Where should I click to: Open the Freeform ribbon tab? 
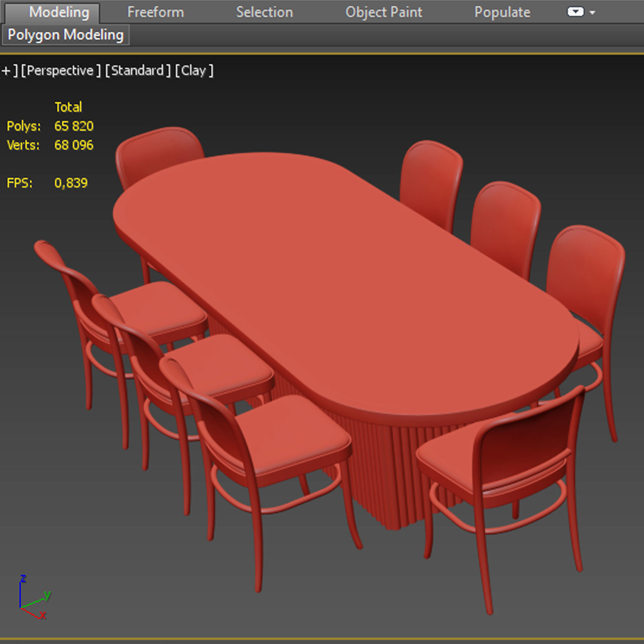point(155,12)
